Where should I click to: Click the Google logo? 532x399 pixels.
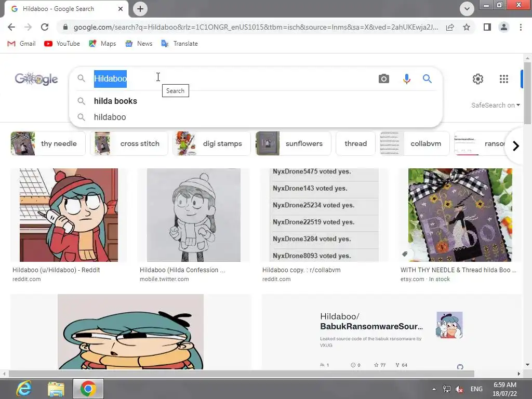pos(36,79)
